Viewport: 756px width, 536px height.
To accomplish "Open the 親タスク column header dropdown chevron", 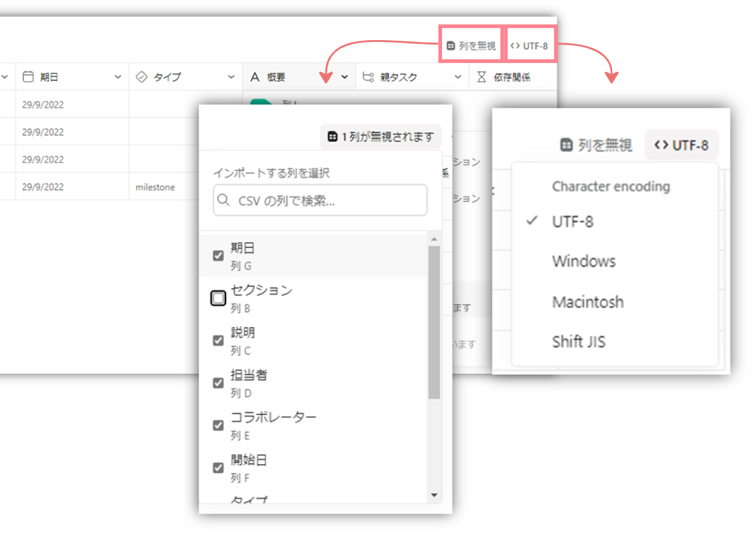I will pos(458,77).
